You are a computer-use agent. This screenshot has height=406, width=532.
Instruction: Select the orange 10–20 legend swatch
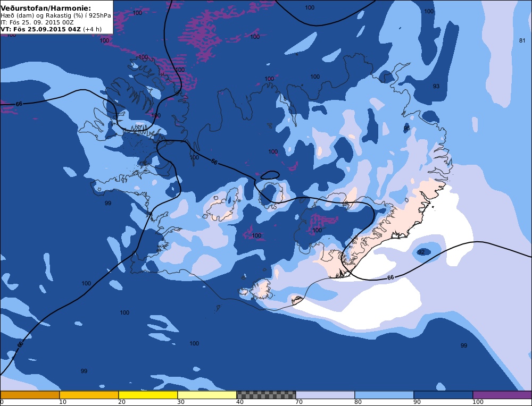(x=89, y=395)
